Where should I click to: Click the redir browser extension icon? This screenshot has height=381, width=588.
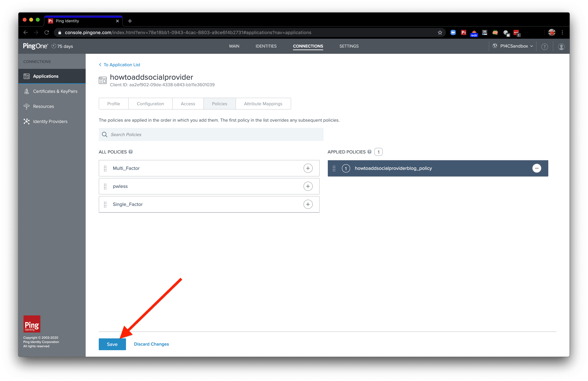point(474,33)
